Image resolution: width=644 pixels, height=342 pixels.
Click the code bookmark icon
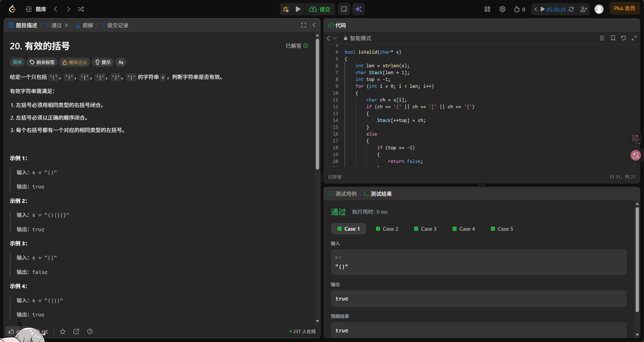coord(613,38)
